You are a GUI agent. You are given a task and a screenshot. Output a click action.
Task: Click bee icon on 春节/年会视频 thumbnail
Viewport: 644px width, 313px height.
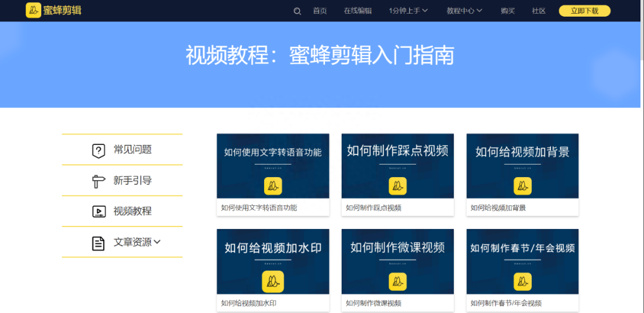522,282
